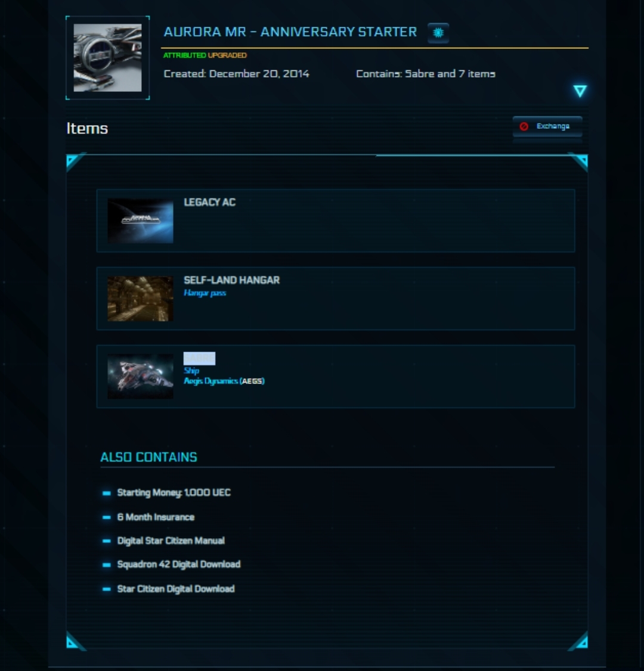Click the Ship type label under Sabre
Image resolution: width=644 pixels, height=671 pixels.
coord(191,371)
